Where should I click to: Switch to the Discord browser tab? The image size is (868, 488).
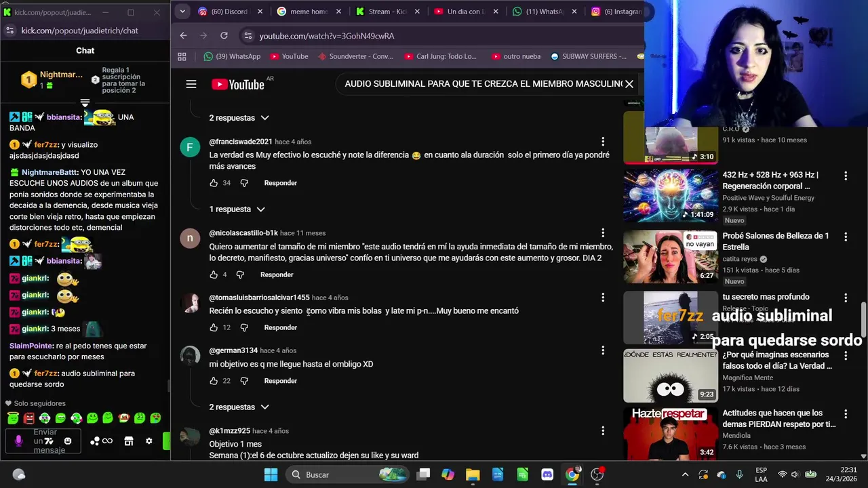click(229, 12)
